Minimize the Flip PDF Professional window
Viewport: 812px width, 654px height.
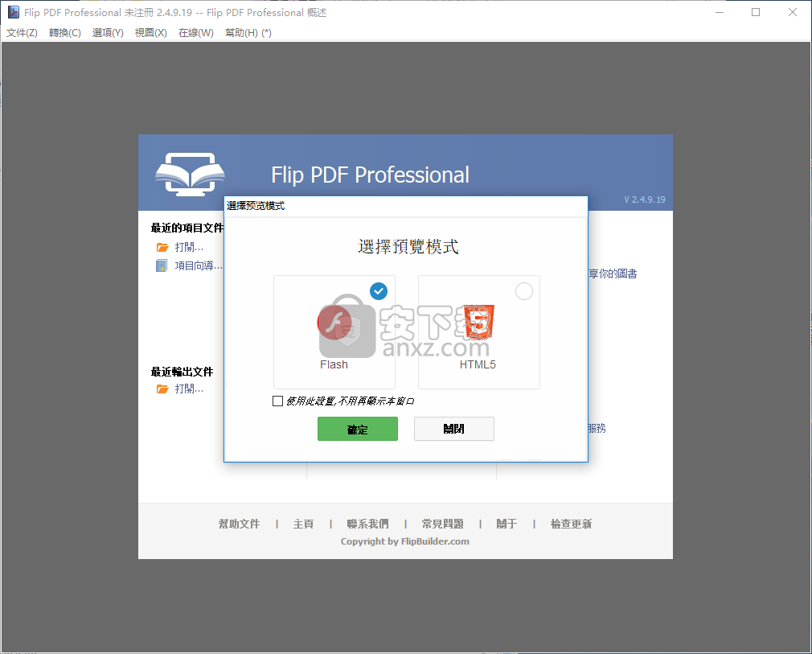coord(720,12)
